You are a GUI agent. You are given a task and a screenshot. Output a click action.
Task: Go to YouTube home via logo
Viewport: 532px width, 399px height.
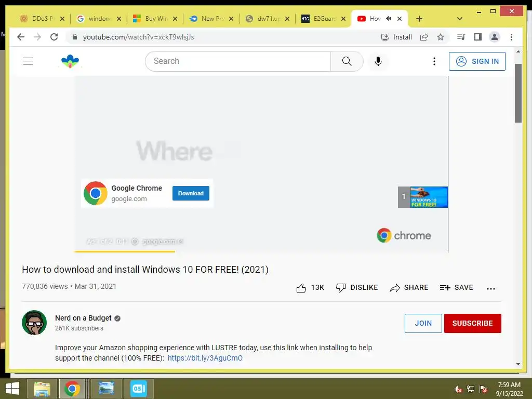click(70, 61)
